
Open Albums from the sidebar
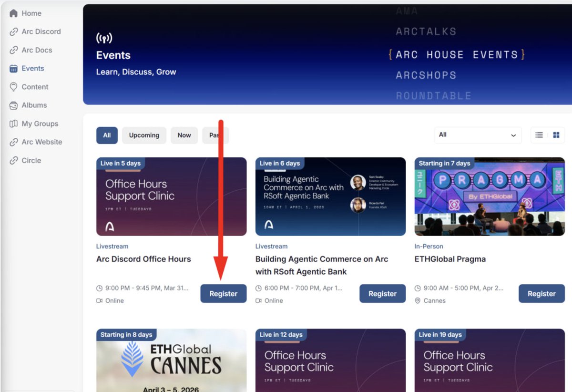click(x=34, y=105)
